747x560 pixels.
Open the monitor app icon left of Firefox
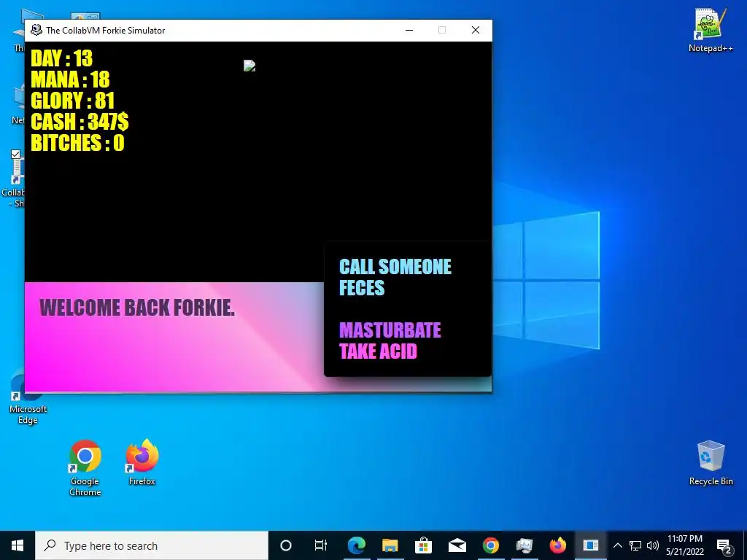[x=524, y=545]
